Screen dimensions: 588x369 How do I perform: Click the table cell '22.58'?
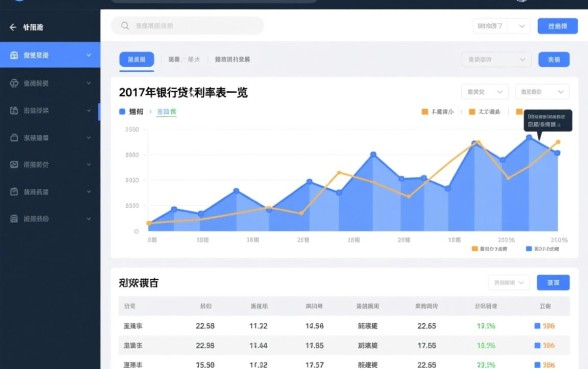205,326
